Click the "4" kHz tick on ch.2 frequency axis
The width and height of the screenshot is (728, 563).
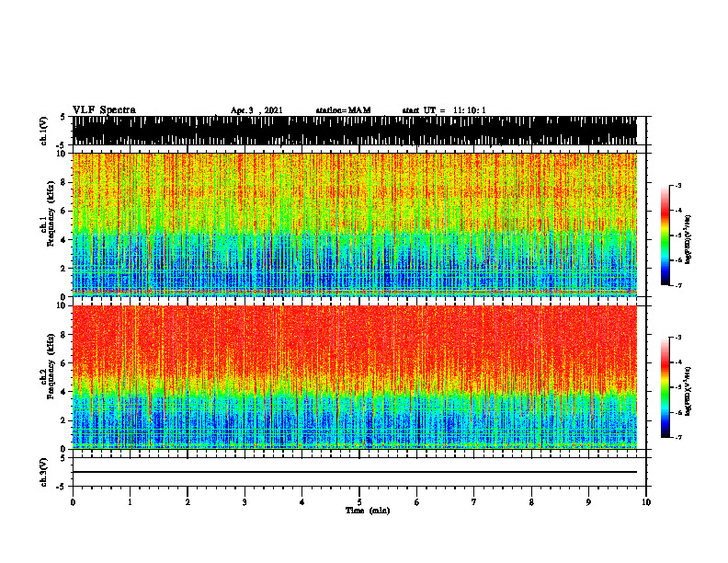click(x=64, y=392)
